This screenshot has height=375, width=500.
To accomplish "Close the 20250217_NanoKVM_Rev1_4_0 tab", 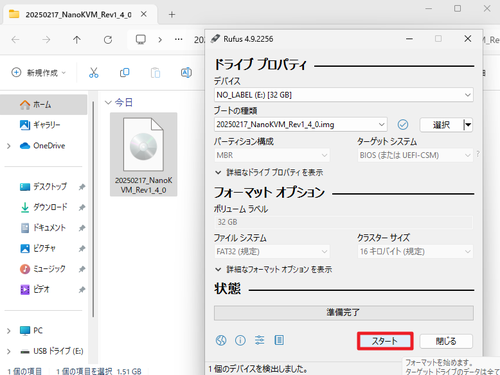I will point(144,14).
